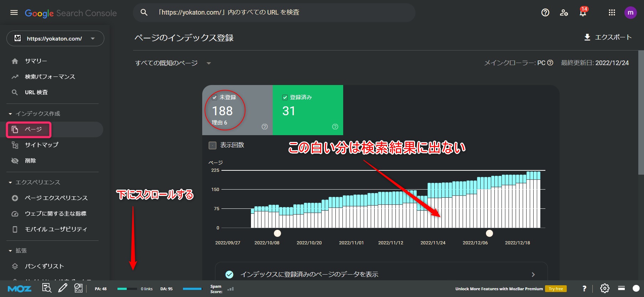Enable the 表示回数 checkbox
The height and width of the screenshot is (297, 644).
point(213,145)
